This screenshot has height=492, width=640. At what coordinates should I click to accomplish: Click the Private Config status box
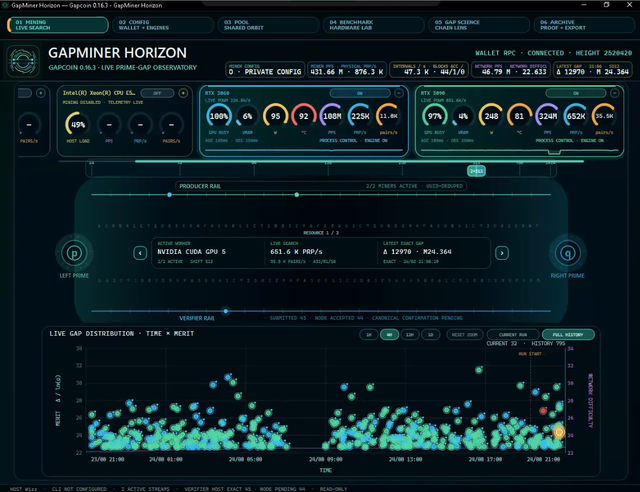click(x=265, y=69)
